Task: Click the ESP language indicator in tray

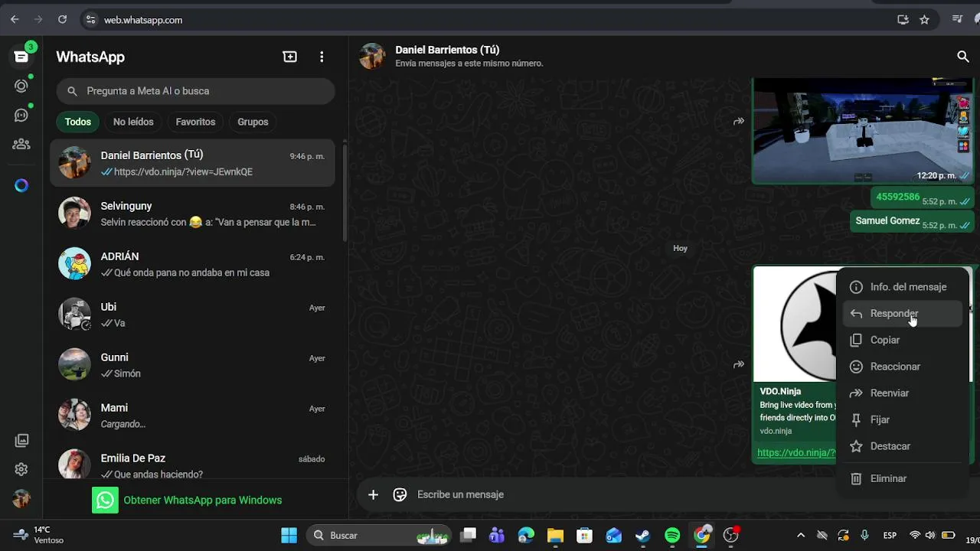Action: (890, 536)
